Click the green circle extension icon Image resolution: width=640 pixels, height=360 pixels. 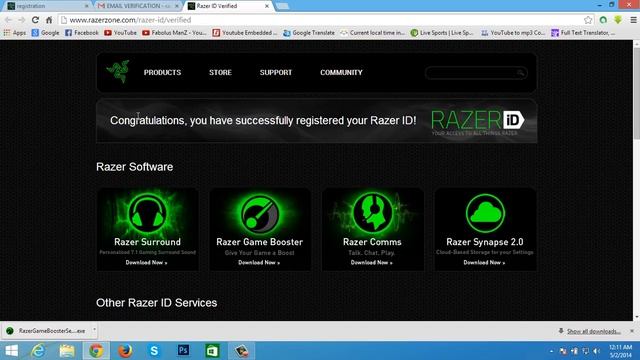pyautogui.click(x=603, y=20)
